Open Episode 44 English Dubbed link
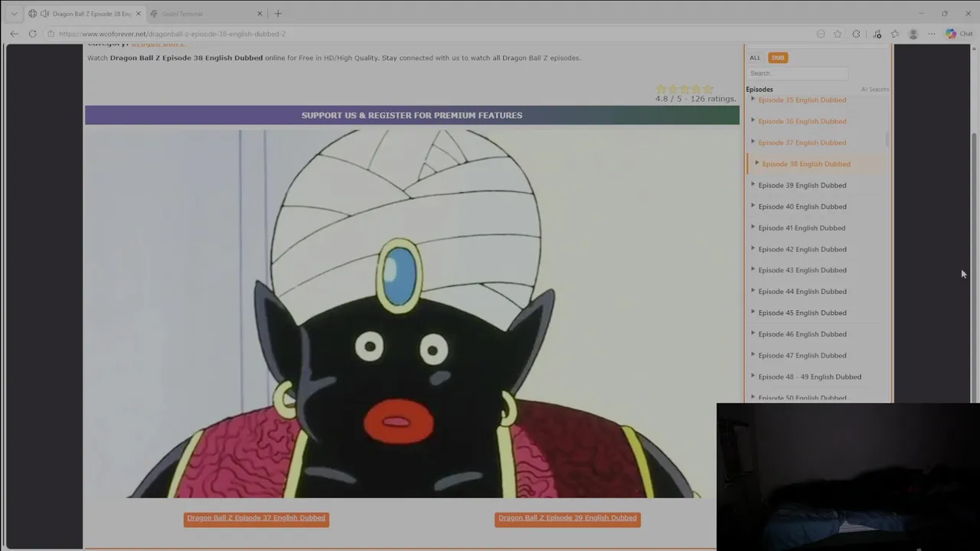Screen dimensions: 980x551 [x=802, y=292]
